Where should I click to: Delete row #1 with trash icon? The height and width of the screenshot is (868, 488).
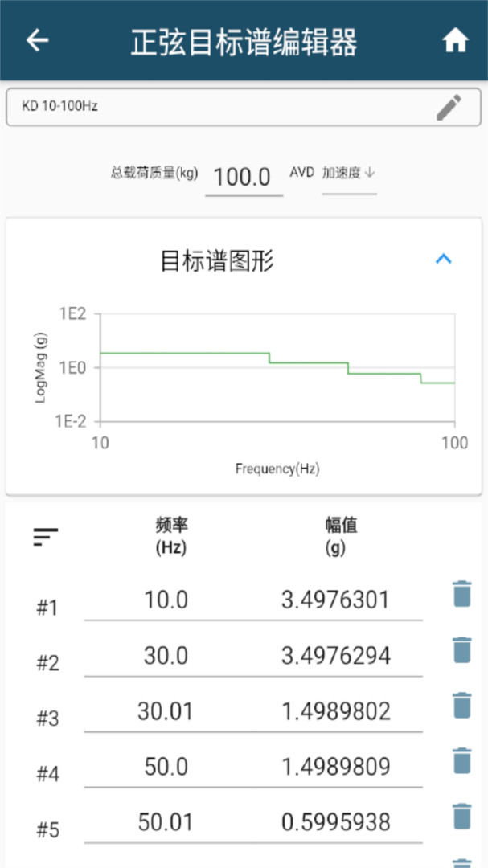click(x=462, y=594)
